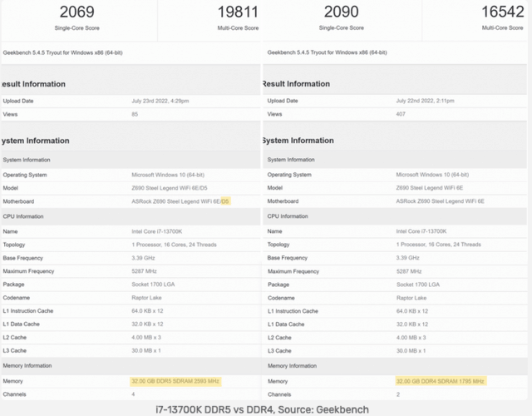Select the 19811 multi-core score
The height and width of the screenshot is (416, 532).
[x=238, y=12]
